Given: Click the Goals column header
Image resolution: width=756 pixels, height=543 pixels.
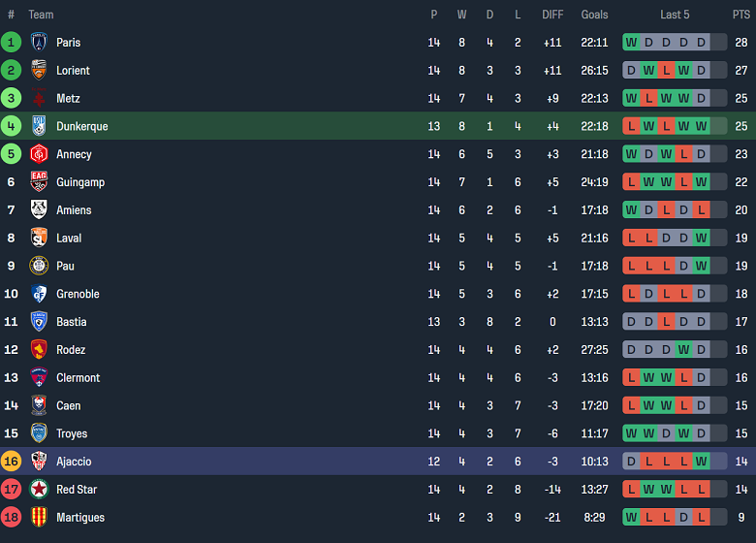Looking at the screenshot, I should [594, 15].
